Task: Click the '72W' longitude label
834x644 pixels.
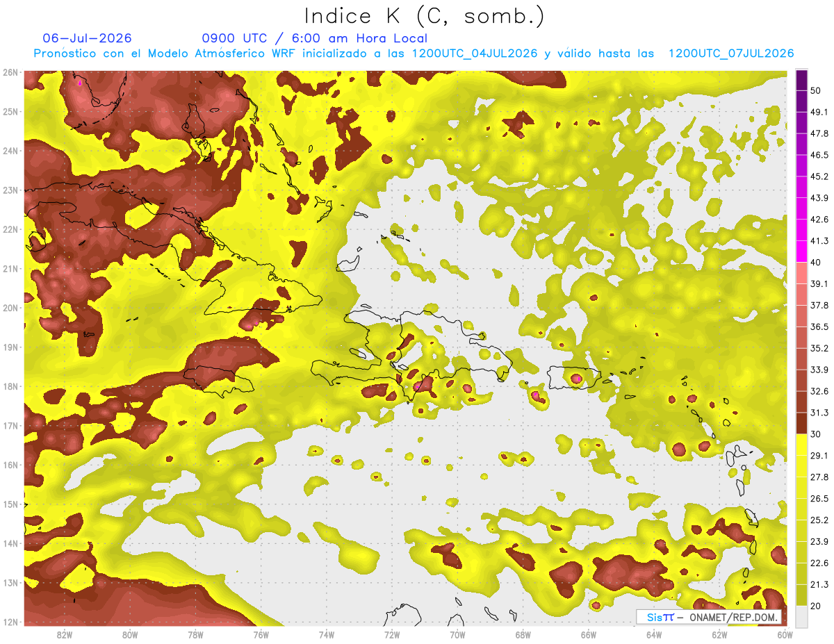Action: tap(392, 634)
